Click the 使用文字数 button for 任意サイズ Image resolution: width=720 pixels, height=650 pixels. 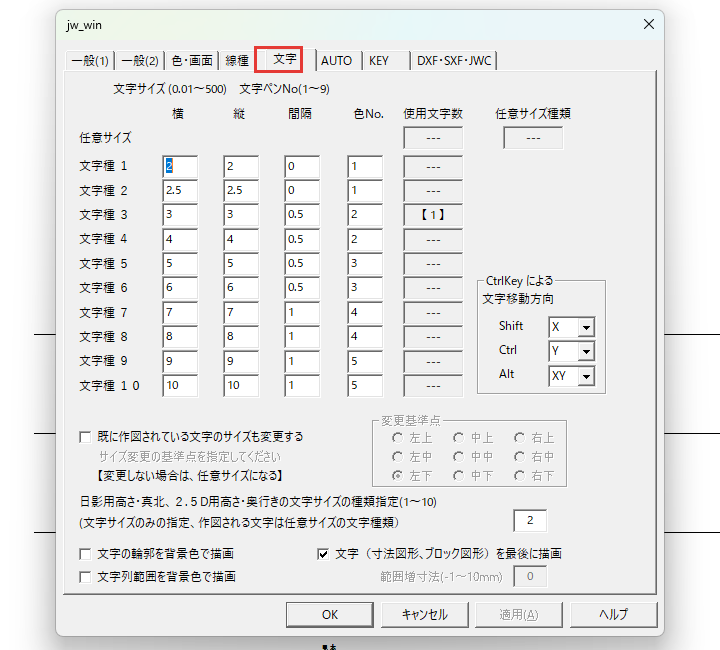coord(433,138)
